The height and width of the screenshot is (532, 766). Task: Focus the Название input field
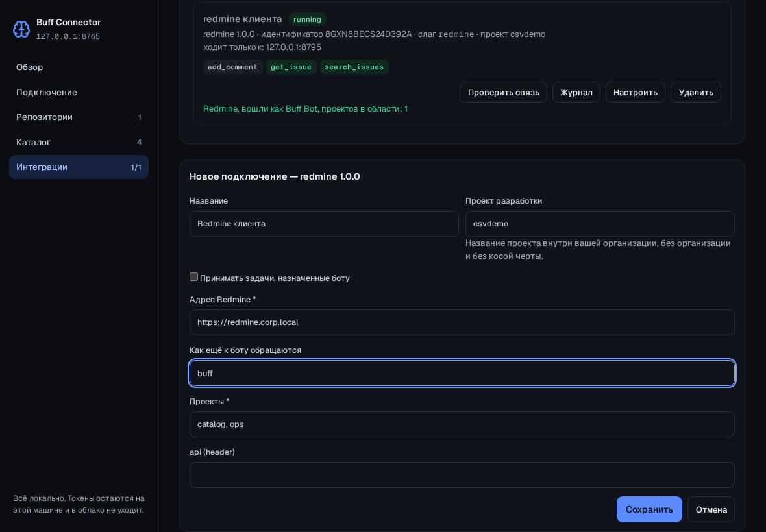pyautogui.click(x=324, y=224)
